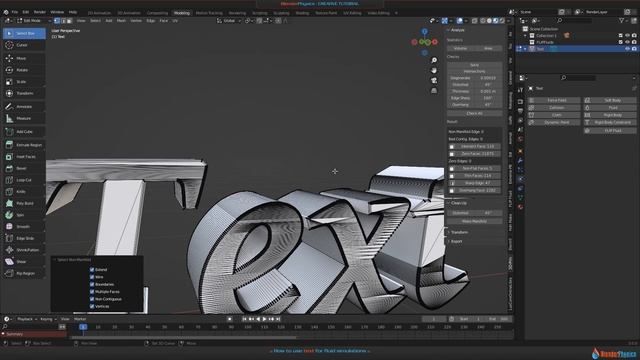Expand the Transform panel

(449, 232)
